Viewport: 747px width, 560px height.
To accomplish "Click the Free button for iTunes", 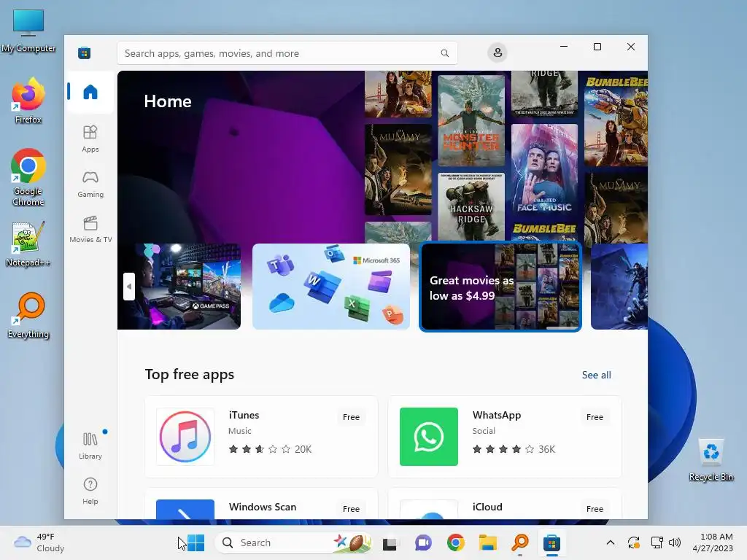I will pos(351,417).
